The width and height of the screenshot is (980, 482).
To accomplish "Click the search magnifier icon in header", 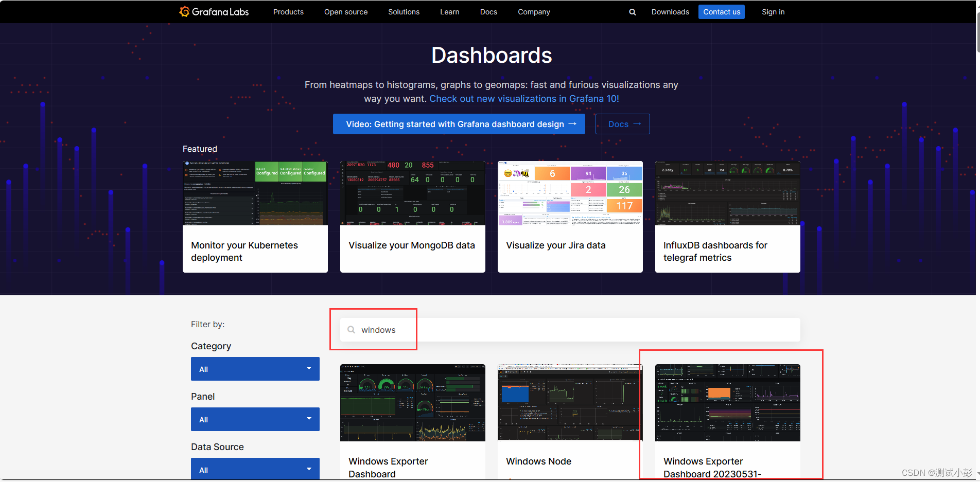I will coord(633,12).
